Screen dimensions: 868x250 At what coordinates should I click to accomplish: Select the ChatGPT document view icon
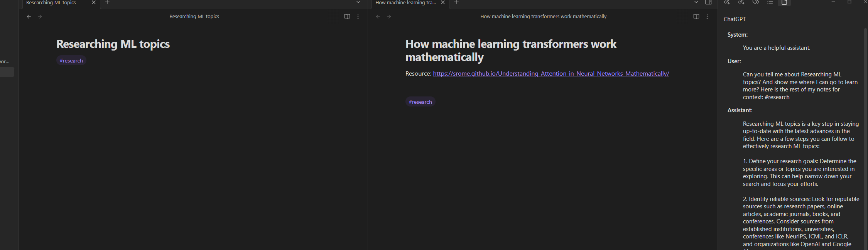tap(784, 2)
